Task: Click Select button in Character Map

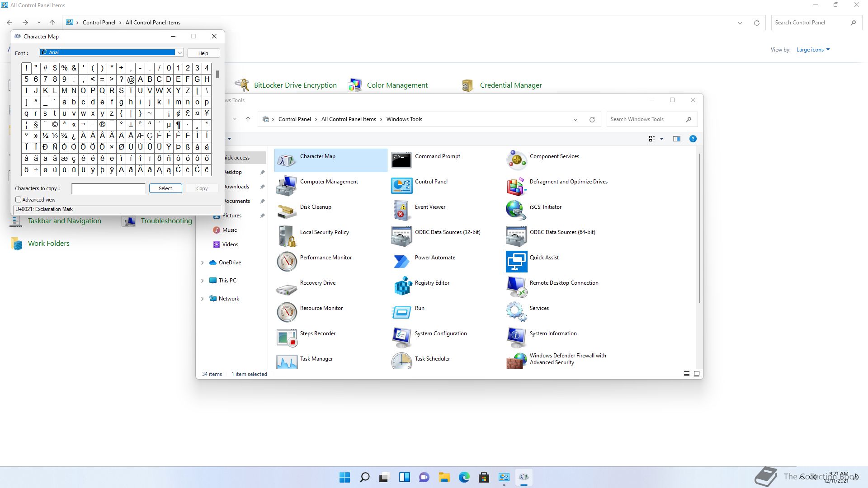Action: point(165,188)
